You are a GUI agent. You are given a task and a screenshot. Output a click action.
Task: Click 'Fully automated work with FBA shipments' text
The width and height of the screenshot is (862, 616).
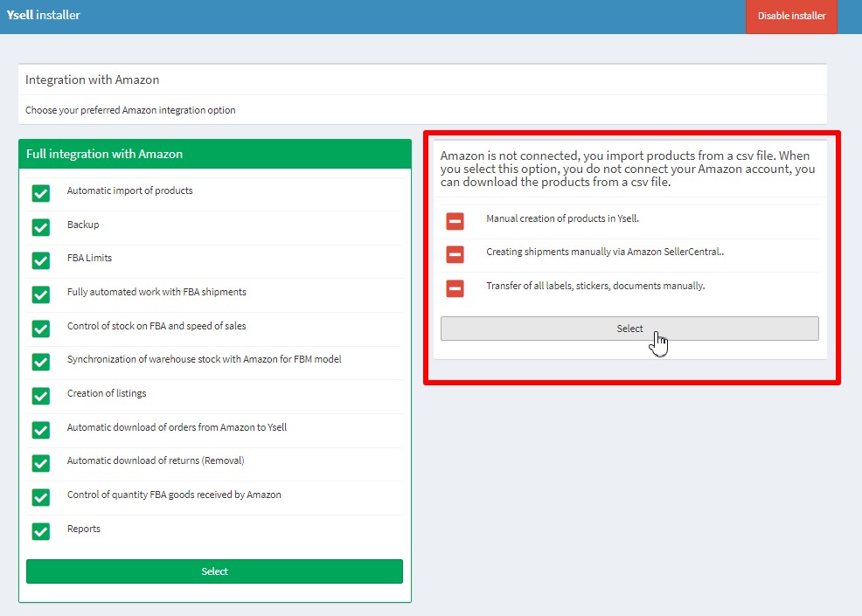pyautogui.click(x=156, y=292)
